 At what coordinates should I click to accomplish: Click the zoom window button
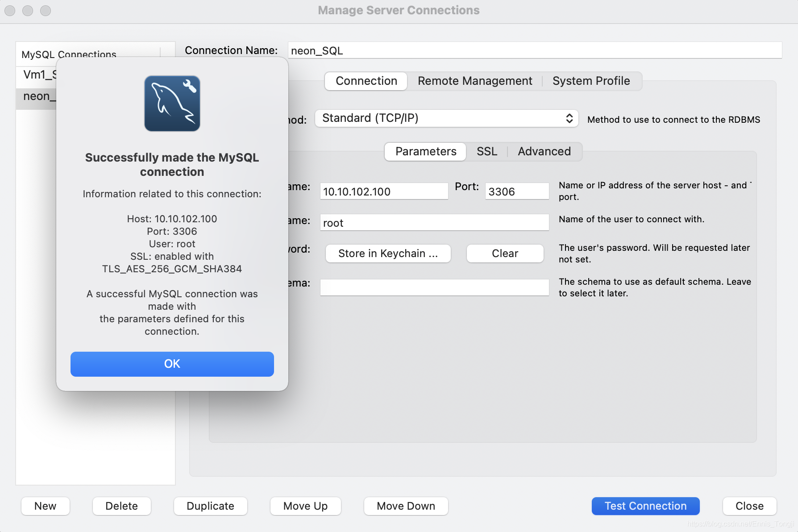click(46, 10)
